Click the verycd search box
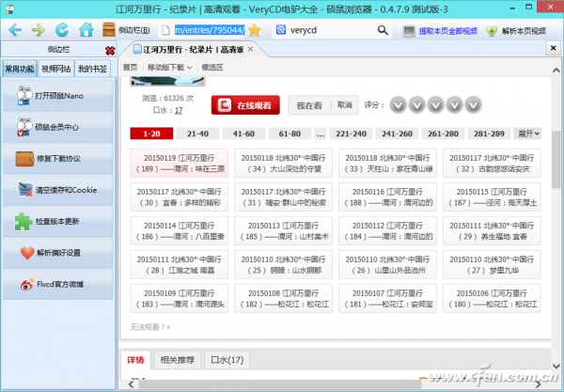Image resolution: width=564 pixels, height=392 pixels. [331, 30]
